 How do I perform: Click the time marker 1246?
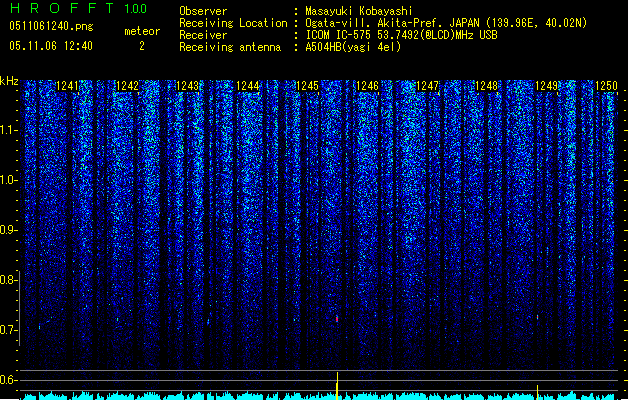pyautogui.click(x=367, y=86)
